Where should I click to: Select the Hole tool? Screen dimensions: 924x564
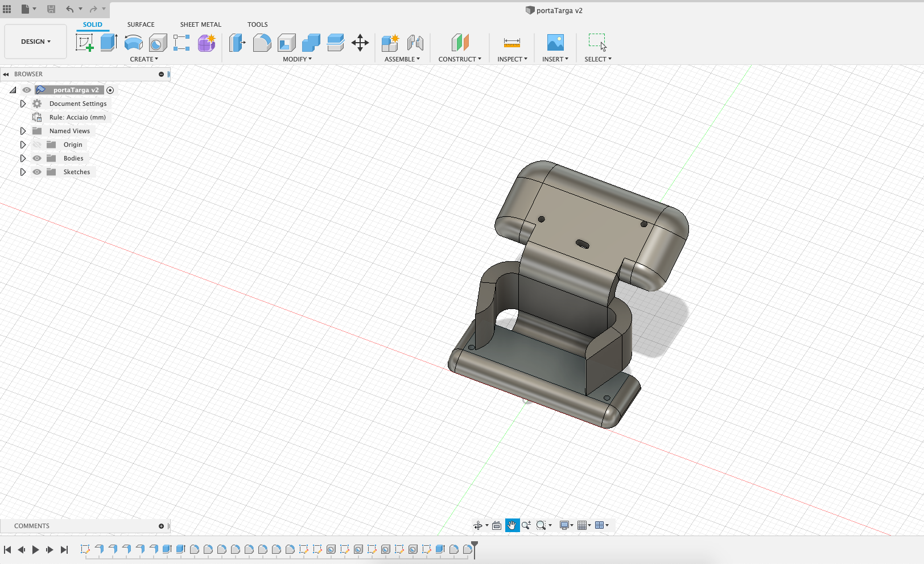(x=158, y=43)
